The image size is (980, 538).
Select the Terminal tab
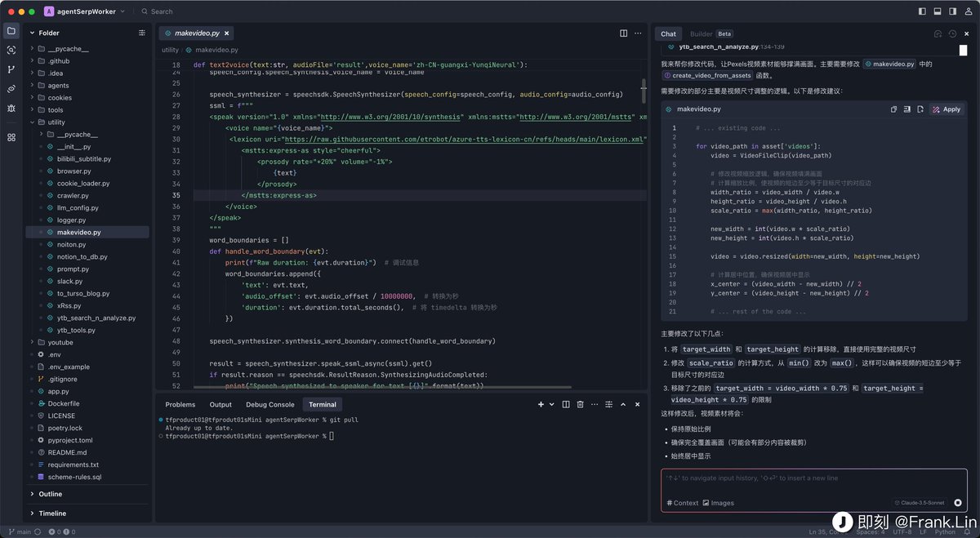coord(323,404)
